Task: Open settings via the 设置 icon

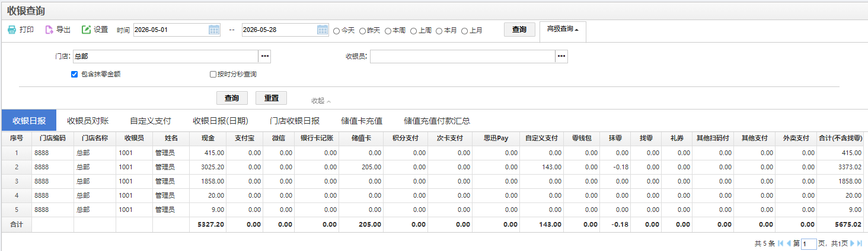Action: (87, 30)
